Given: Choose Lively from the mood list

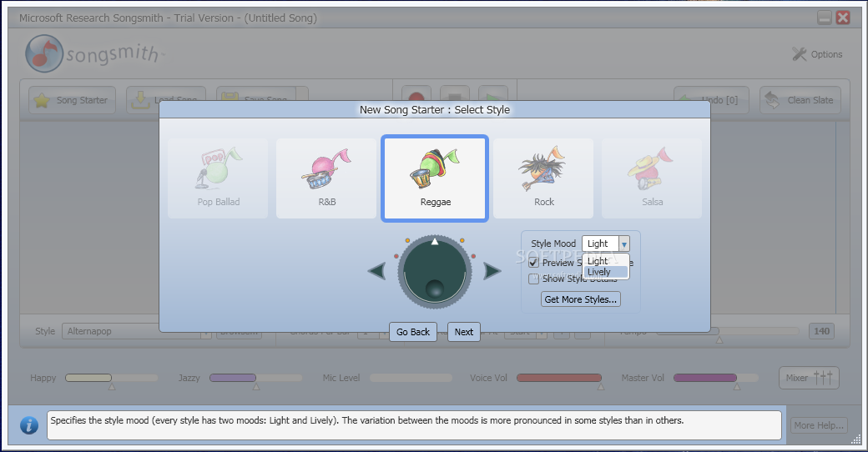Looking at the screenshot, I should coord(606,272).
